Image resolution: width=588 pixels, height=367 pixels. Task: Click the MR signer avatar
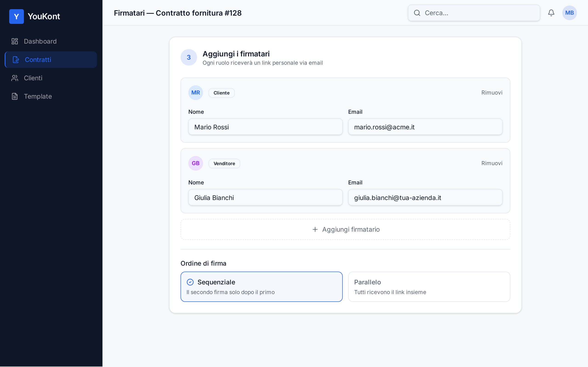pos(196,93)
